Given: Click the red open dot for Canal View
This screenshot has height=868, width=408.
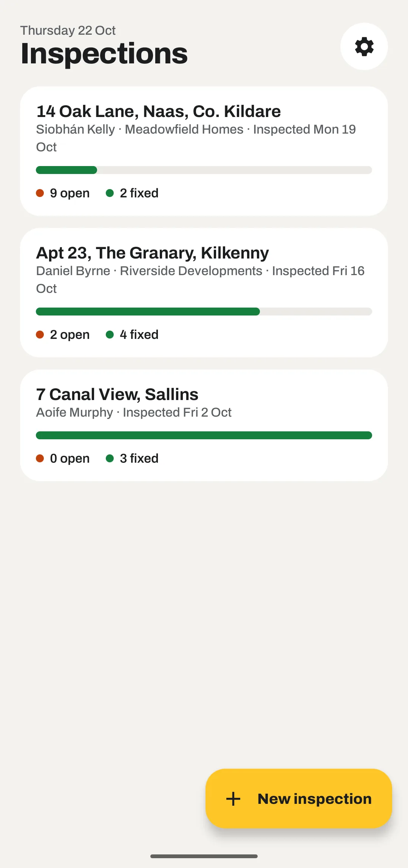Looking at the screenshot, I should click(x=40, y=459).
